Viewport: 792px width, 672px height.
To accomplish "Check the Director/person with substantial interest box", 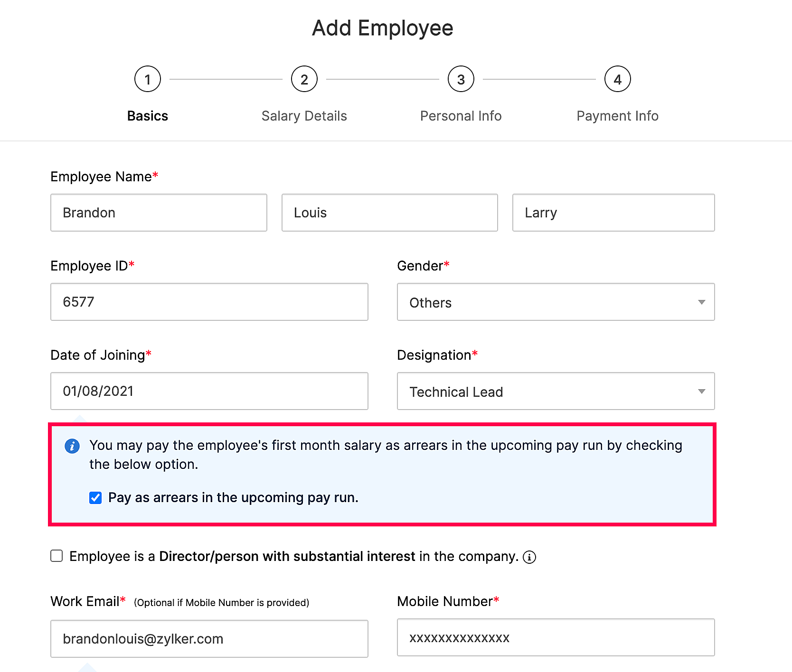I will coord(57,556).
